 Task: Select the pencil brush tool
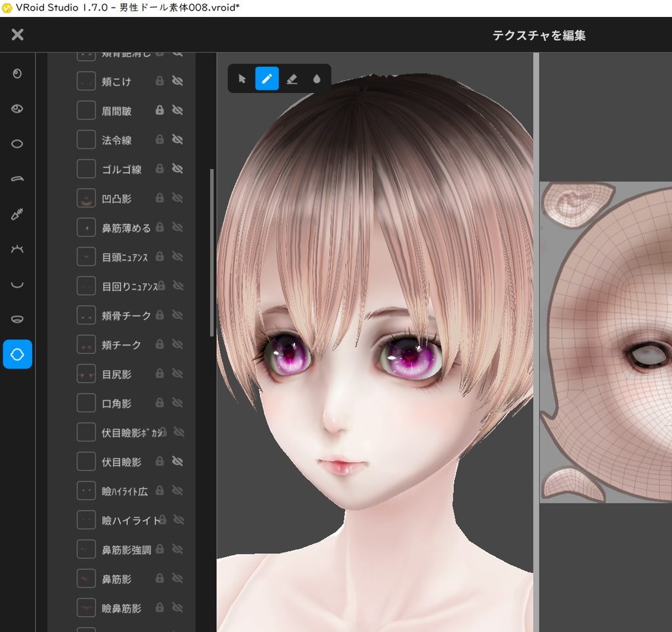(267, 78)
